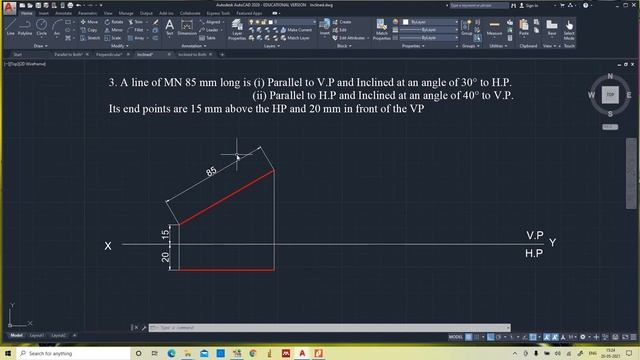Toggle object snap in status bar
Viewport: 640px width, 360px height.
[x=533, y=337]
